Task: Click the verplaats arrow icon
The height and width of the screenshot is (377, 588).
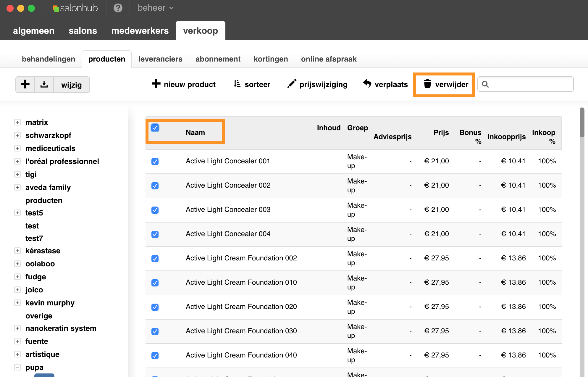Action: (x=367, y=84)
